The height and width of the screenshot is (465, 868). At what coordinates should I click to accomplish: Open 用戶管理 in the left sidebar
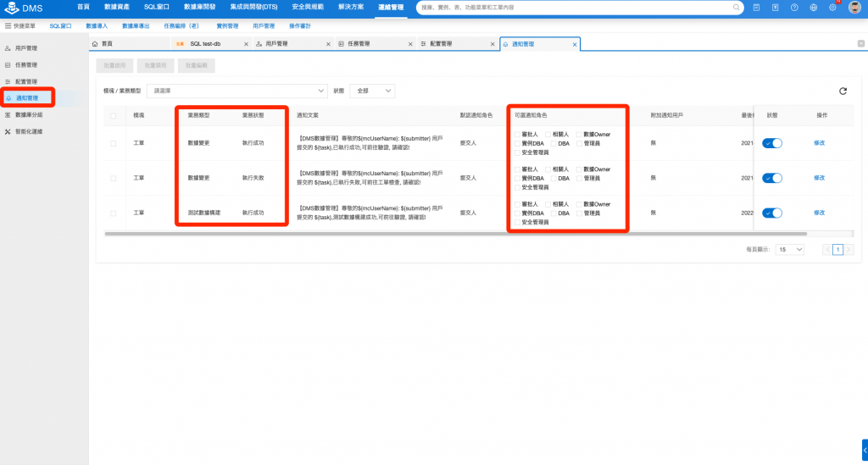[26, 48]
